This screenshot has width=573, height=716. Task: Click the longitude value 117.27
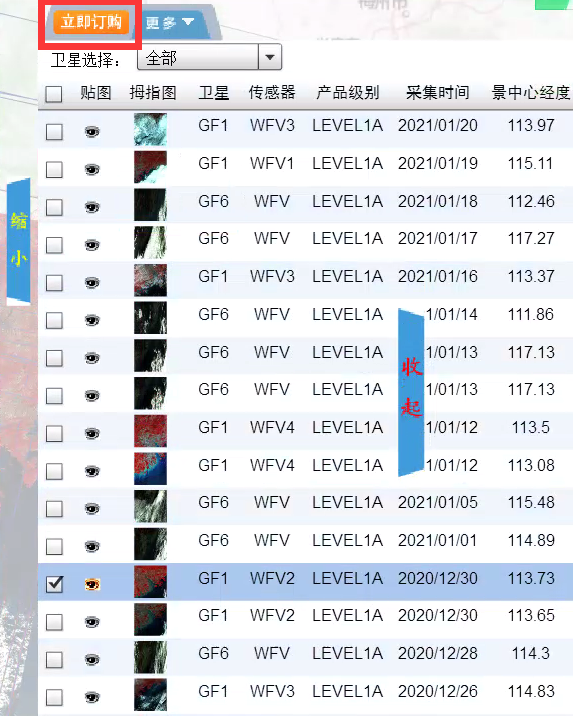pos(531,238)
